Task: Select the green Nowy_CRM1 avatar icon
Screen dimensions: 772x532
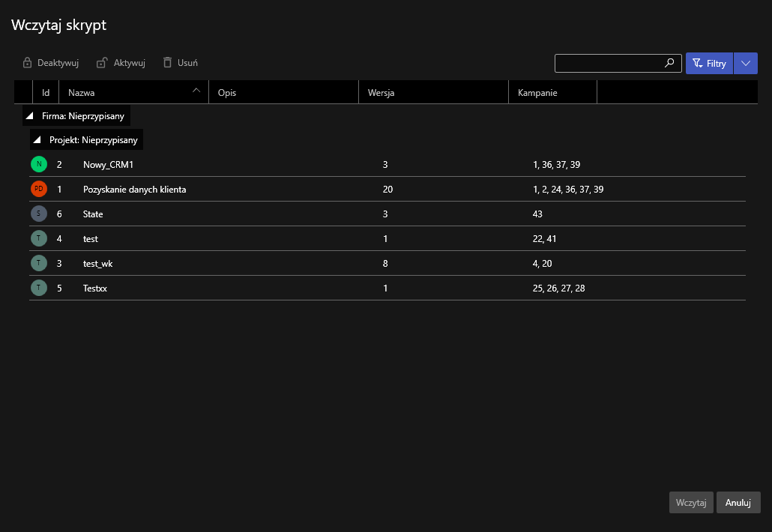Action: 39,164
